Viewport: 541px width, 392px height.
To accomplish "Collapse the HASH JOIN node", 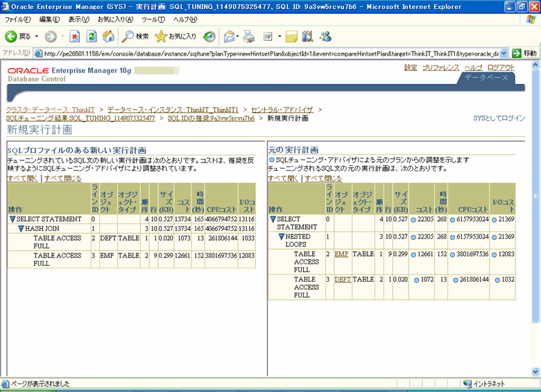I will (x=22, y=228).
